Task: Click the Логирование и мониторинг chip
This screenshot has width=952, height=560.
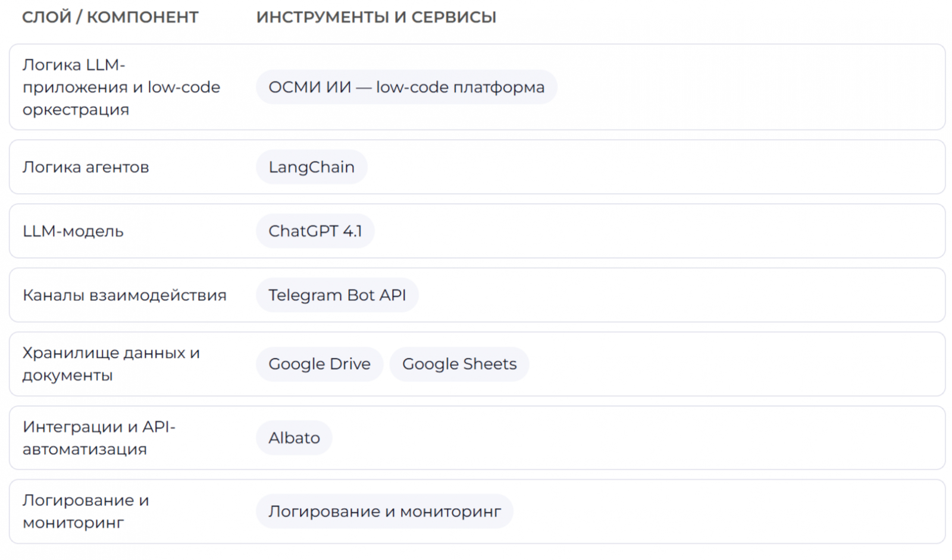Action: pos(384,511)
